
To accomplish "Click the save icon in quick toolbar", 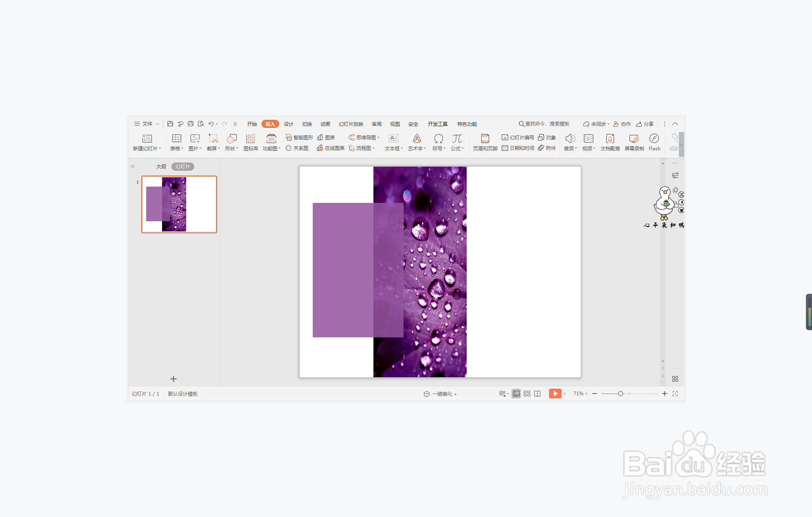I will [170, 124].
